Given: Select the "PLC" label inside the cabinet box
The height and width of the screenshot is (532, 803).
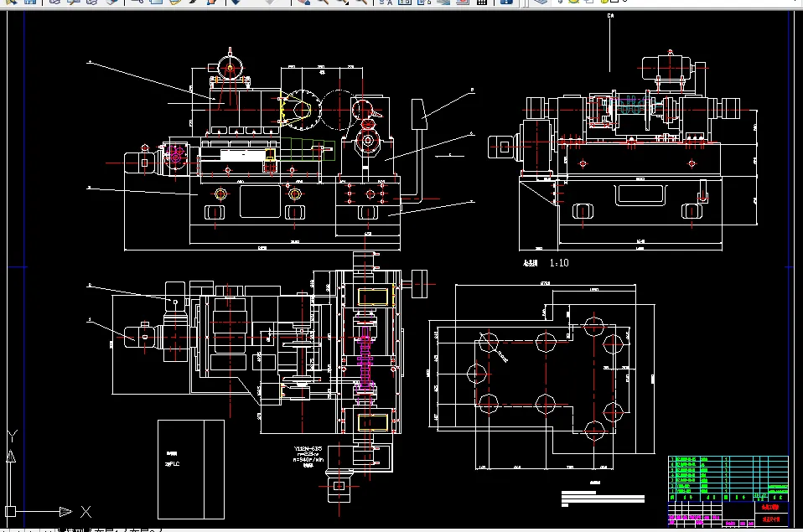Looking at the screenshot, I should point(173,464).
